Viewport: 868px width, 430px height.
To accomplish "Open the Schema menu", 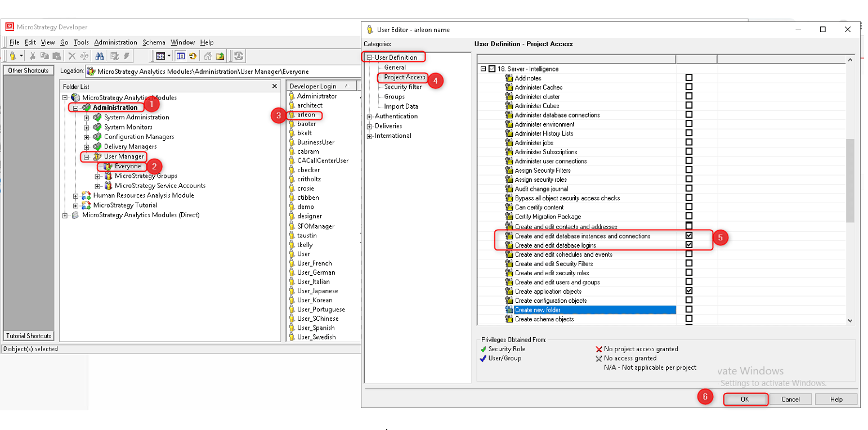I will tap(154, 42).
